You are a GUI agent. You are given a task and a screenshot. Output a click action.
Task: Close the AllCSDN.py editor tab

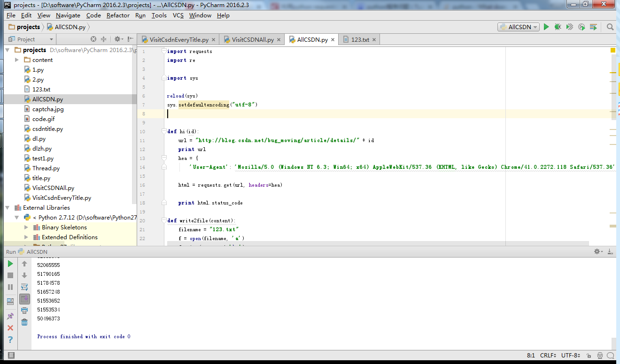333,40
